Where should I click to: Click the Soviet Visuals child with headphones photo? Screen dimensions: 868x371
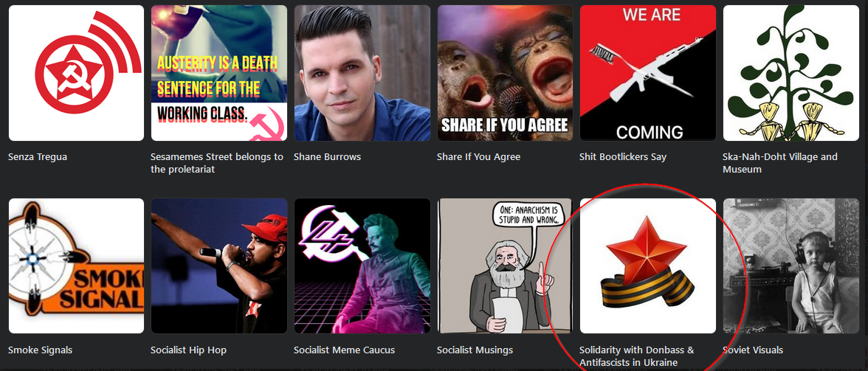[x=791, y=266]
